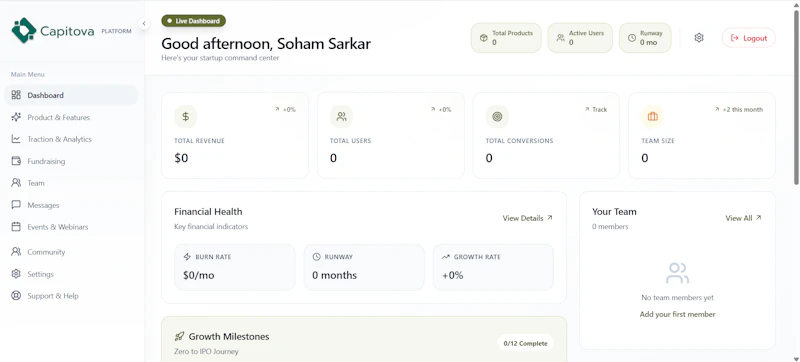Click the Capitova logo icon
This screenshot has width=800, height=362.
click(x=24, y=31)
